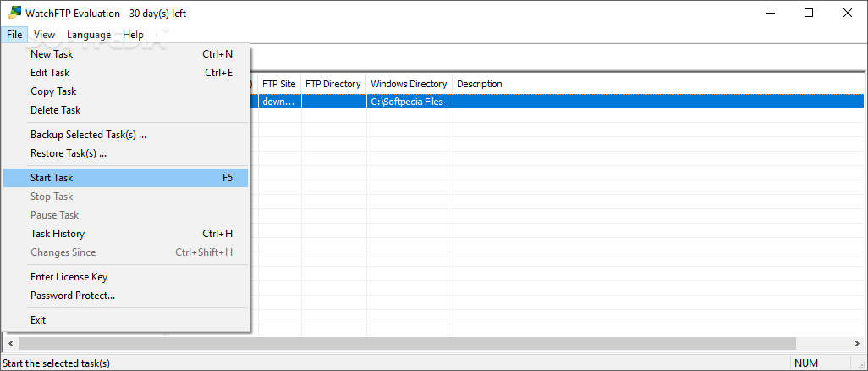Click the FTP Directory column header
Screen dimensions: 868x371
pyautogui.click(x=334, y=84)
